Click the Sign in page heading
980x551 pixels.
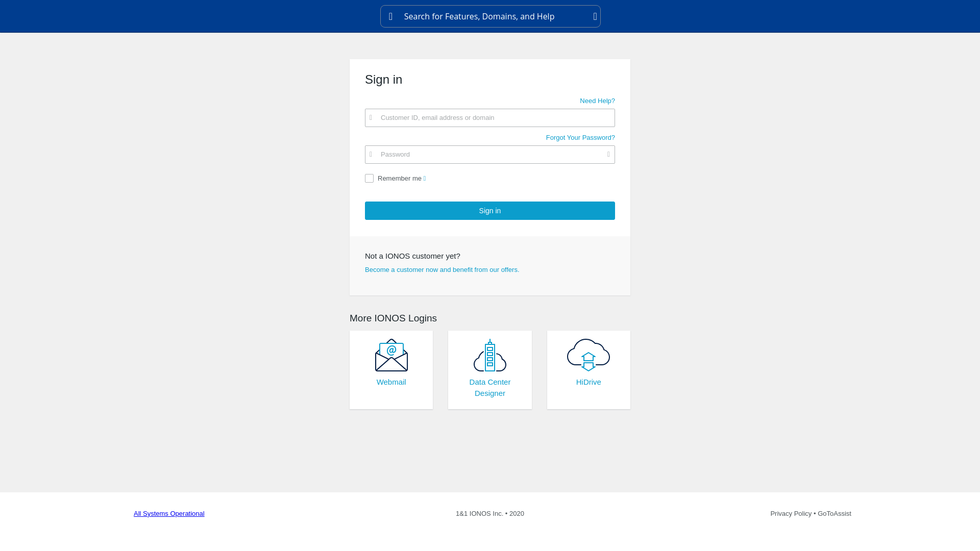pyautogui.click(x=384, y=80)
